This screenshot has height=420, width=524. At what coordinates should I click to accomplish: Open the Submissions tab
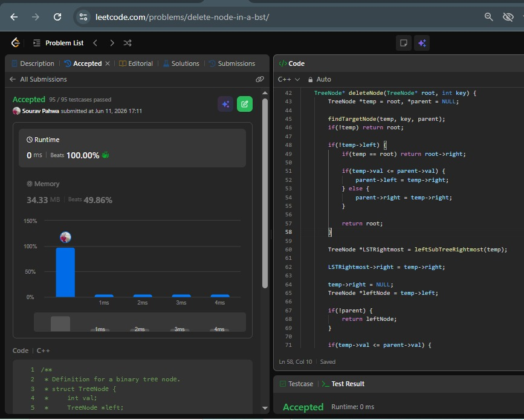[232, 63]
